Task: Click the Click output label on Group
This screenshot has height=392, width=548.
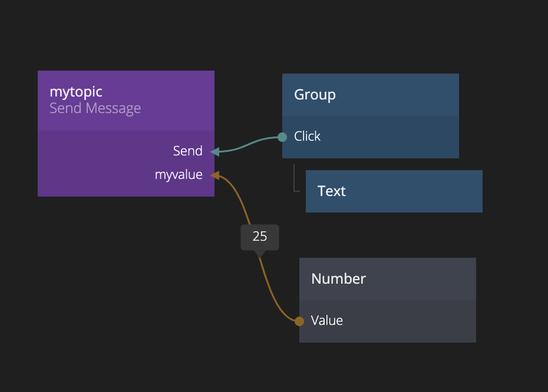Action: pyautogui.click(x=307, y=137)
